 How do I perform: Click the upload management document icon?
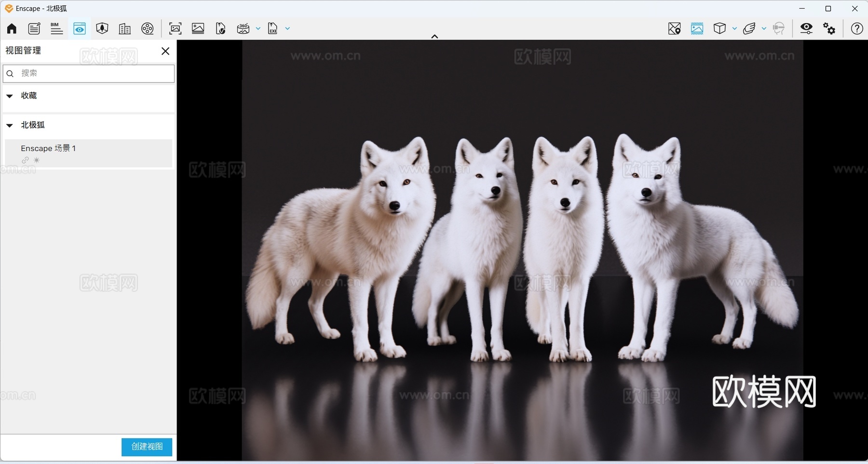click(221, 28)
